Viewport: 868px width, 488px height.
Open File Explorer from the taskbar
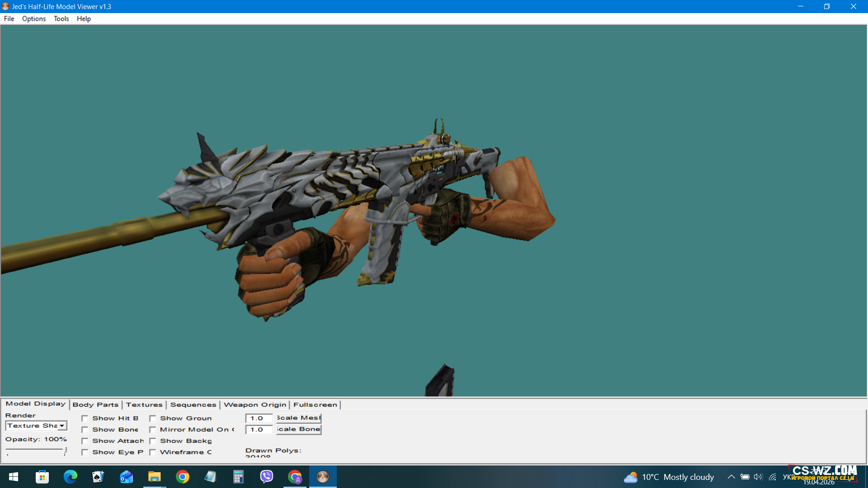click(154, 477)
